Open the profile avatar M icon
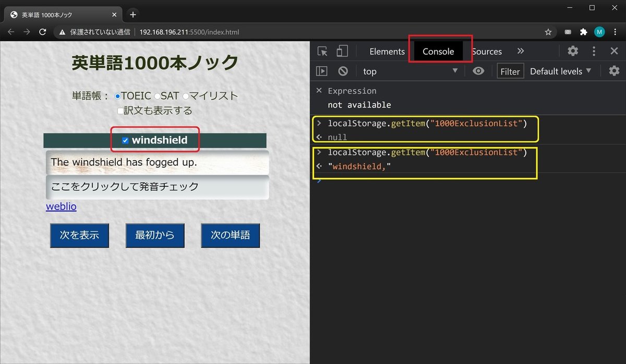626x364 pixels. click(x=599, y=32)
